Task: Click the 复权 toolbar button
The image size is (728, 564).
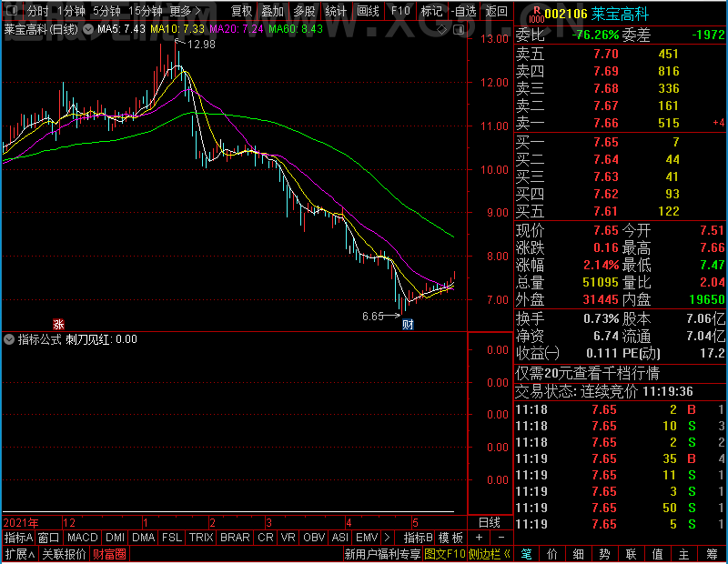Action: point(241,11)
